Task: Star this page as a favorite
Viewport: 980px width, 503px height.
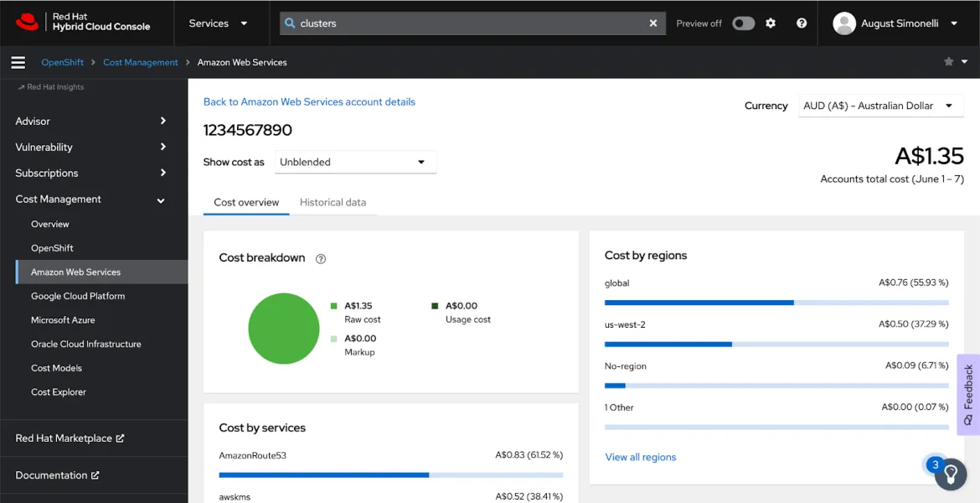Action: point(947,61)
